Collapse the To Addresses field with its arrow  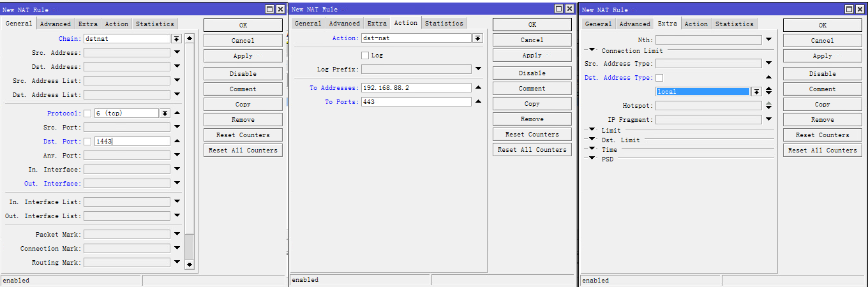tap(478, 88)
